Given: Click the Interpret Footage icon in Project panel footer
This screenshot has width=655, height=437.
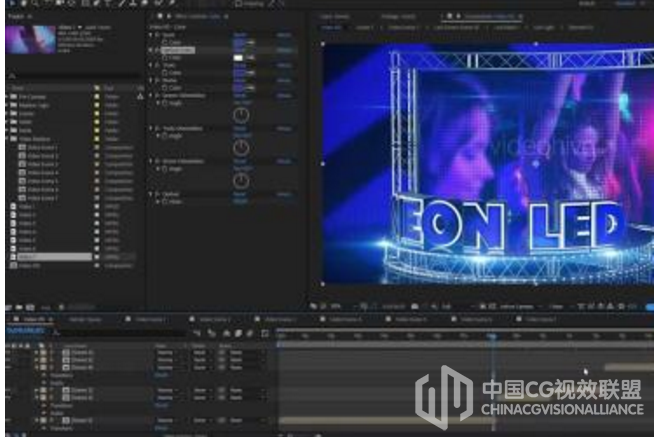Looking at the screenshot, I should [x=9, y=307].
